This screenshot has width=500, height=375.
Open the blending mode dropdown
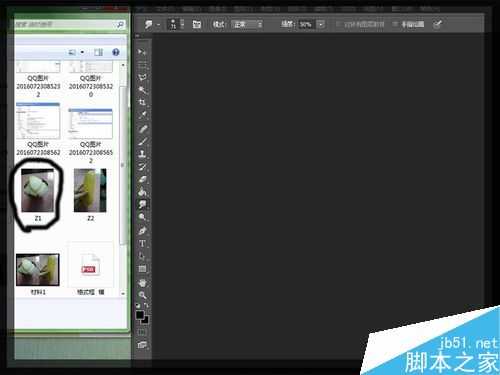[247, 24]
